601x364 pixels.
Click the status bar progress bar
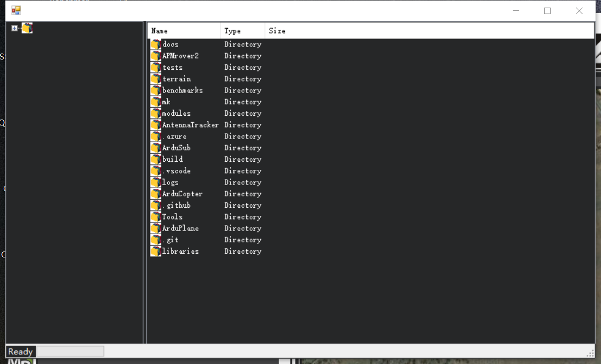(70, 352)
